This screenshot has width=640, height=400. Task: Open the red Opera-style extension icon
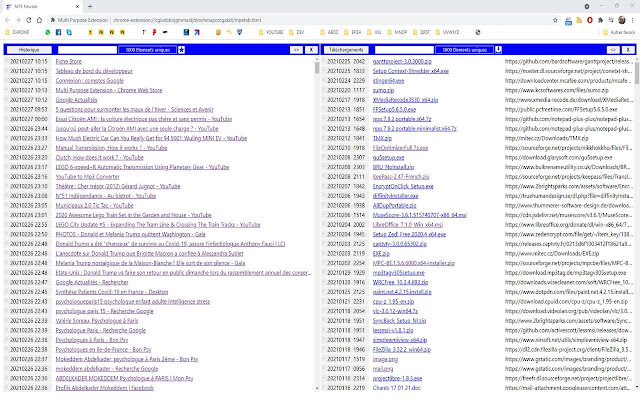[x=590, y=20]
